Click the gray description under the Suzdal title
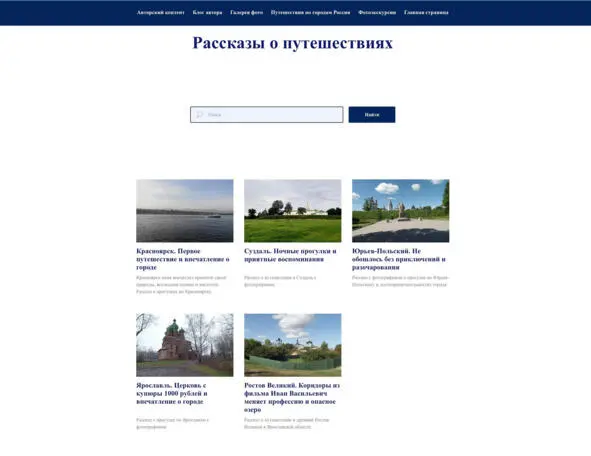 (x=280, y=281)
